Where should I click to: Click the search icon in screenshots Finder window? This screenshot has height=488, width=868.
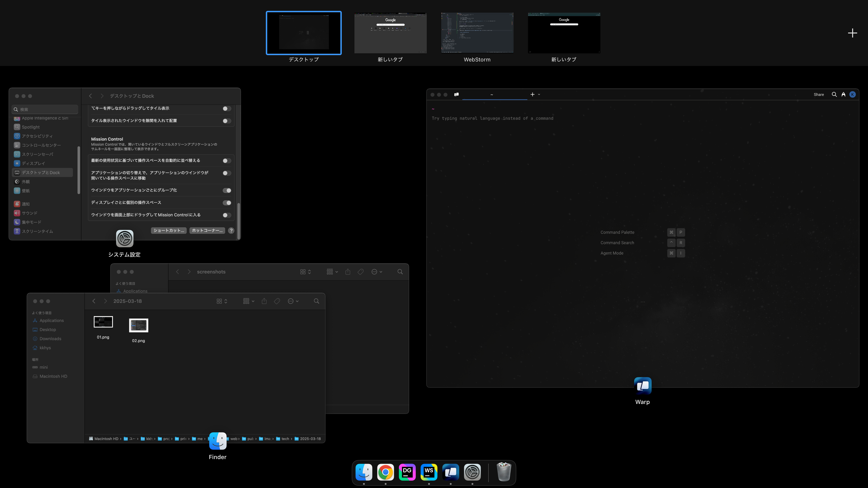400,272
